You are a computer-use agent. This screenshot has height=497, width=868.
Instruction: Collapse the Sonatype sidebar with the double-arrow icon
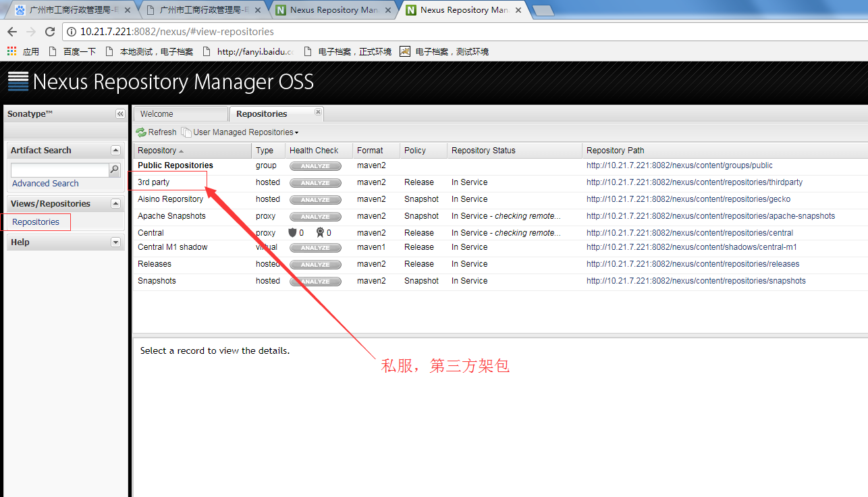coord(120,114)
